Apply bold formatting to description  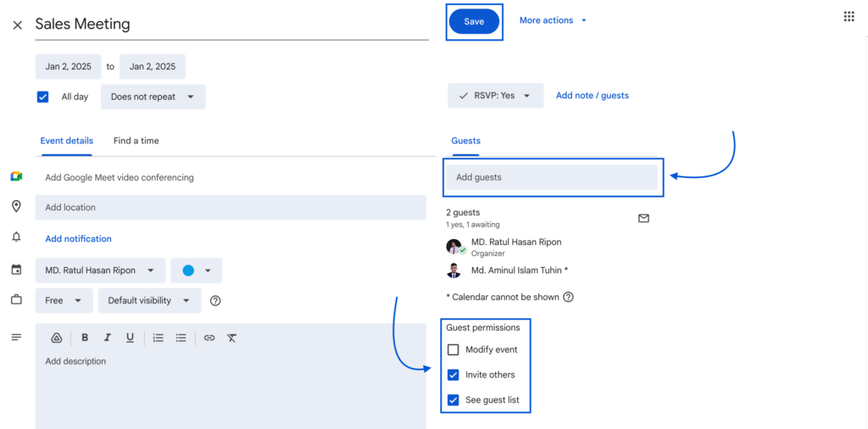tap(85, 337)
